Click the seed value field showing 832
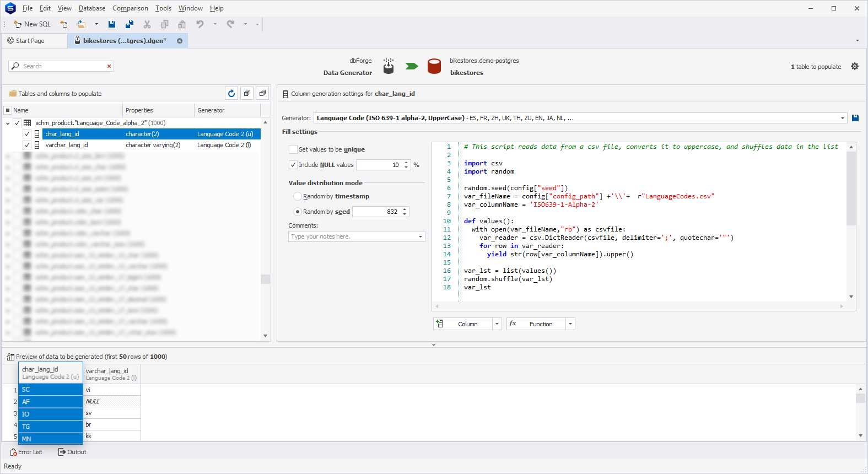This screenshot has height=474, width=868. pos(377,212)
